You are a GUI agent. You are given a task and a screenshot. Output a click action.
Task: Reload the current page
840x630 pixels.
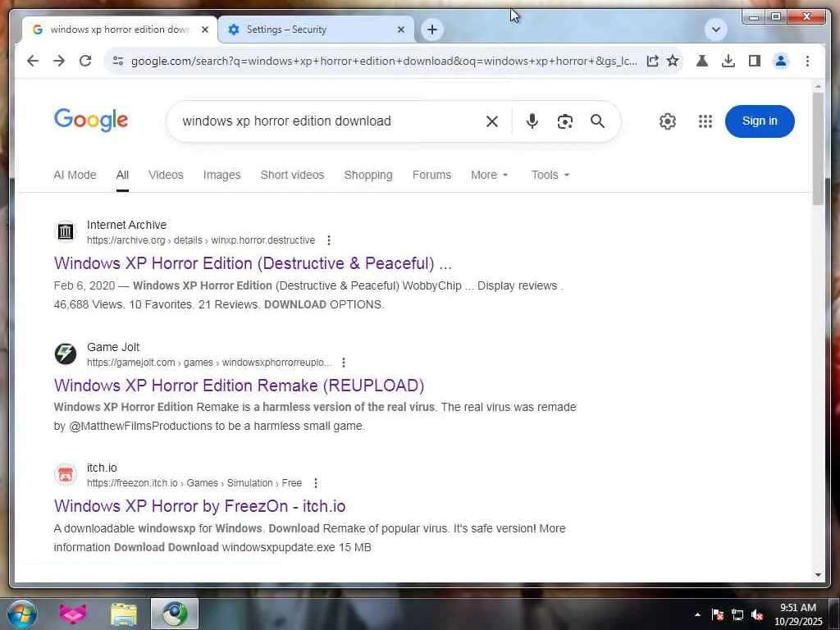point(85,61)
